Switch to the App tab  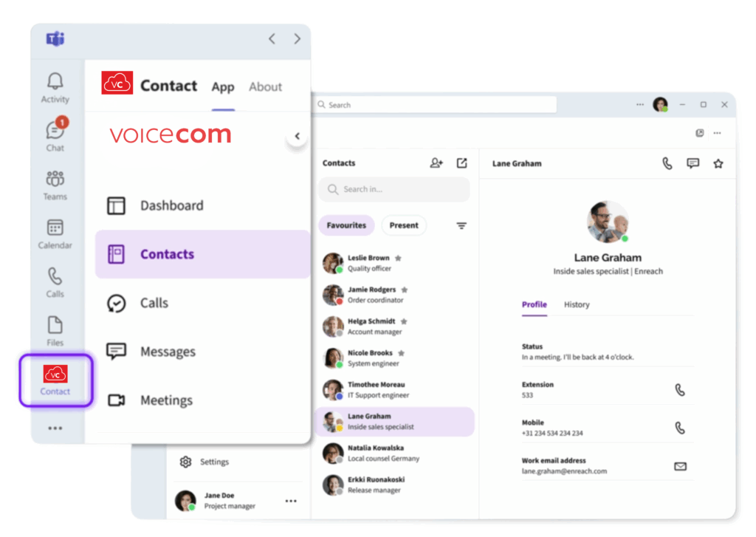pos(223,87)
